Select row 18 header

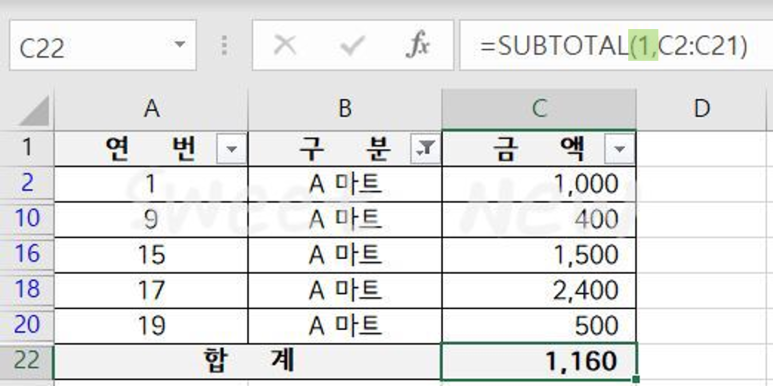pyautogui.click(x=27, y=290)
